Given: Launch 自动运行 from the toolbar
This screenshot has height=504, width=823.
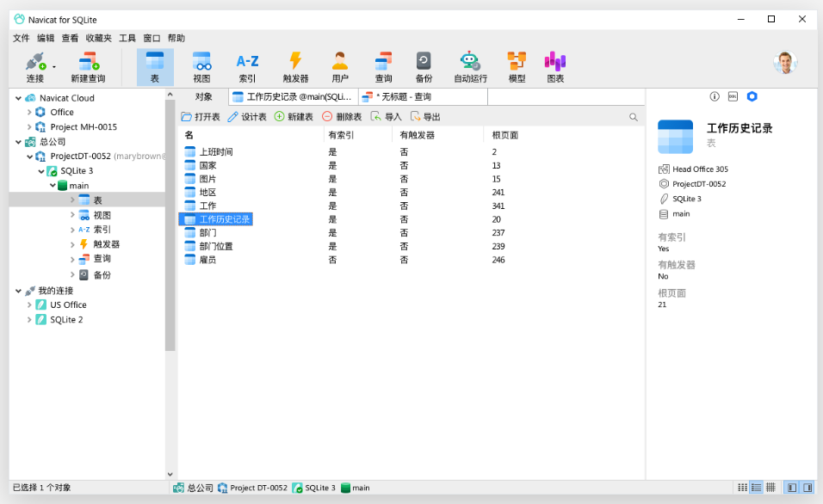Looking at the screenshot, I should pyautogui.click(x=469, y=65).
